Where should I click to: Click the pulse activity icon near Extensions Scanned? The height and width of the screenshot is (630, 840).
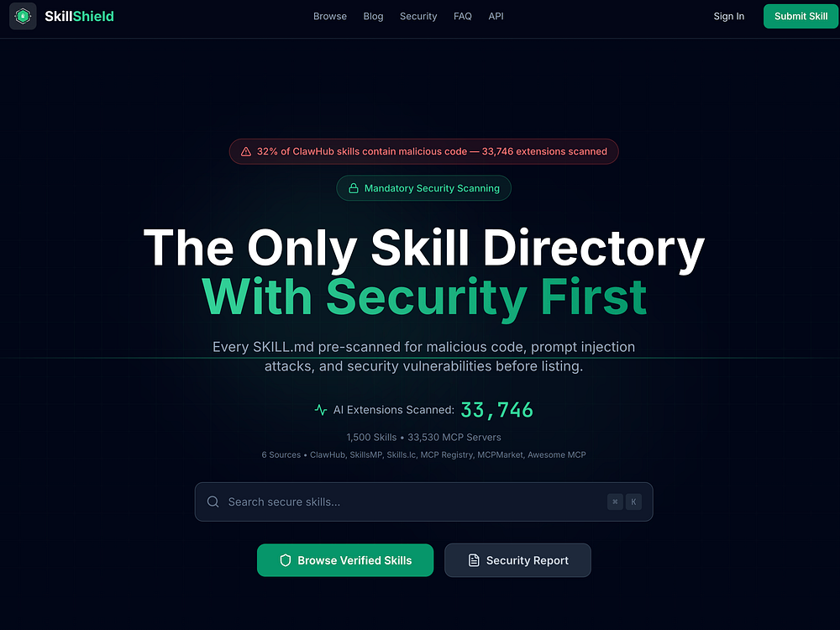pos(321,410)
